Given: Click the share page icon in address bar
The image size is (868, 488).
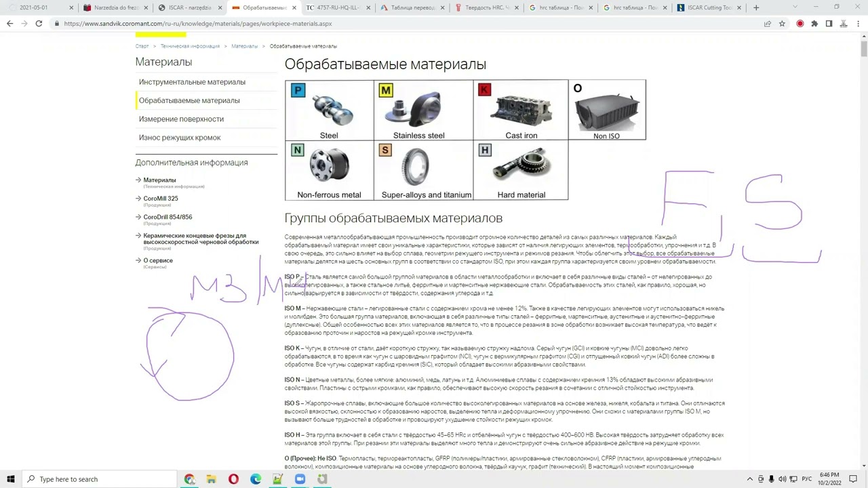Looking at the screenshot, I should pyautogui.click(x=768, y=24).
